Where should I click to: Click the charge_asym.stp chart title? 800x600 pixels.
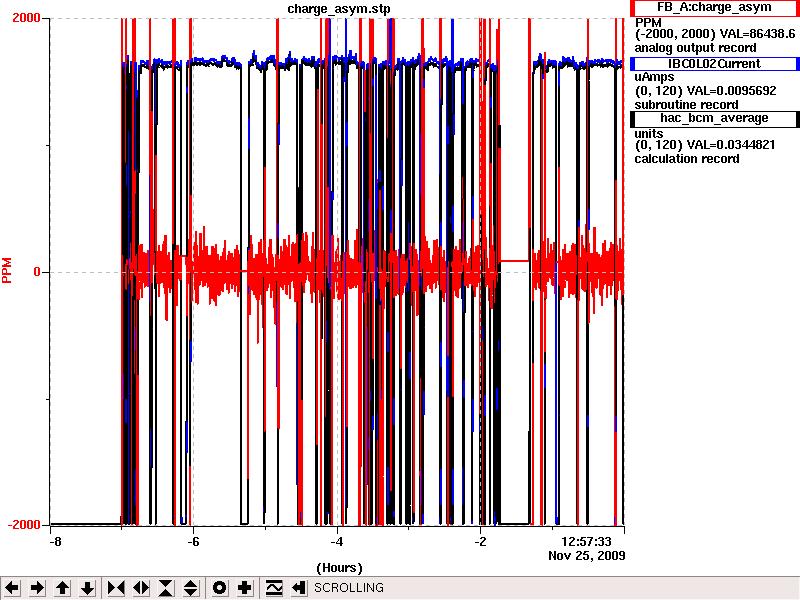[339, 9]
